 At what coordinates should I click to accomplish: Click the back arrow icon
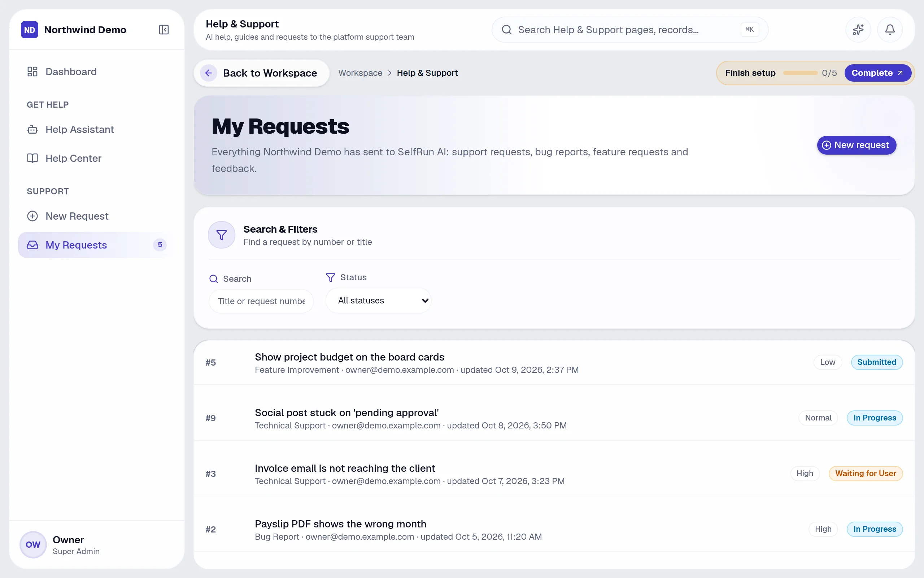pyautogui.click(x=209, y=73)
